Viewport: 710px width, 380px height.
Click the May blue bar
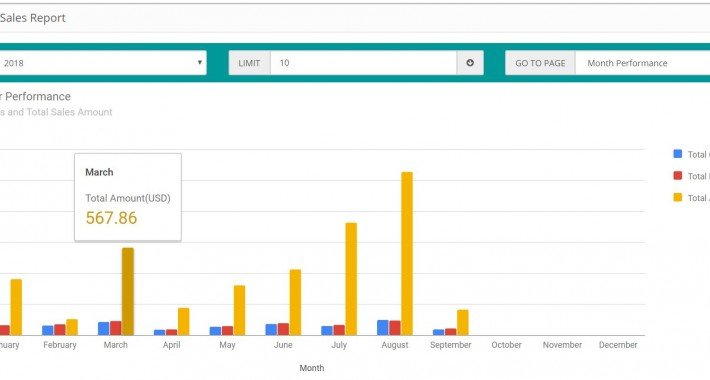[x=216, y=331]
